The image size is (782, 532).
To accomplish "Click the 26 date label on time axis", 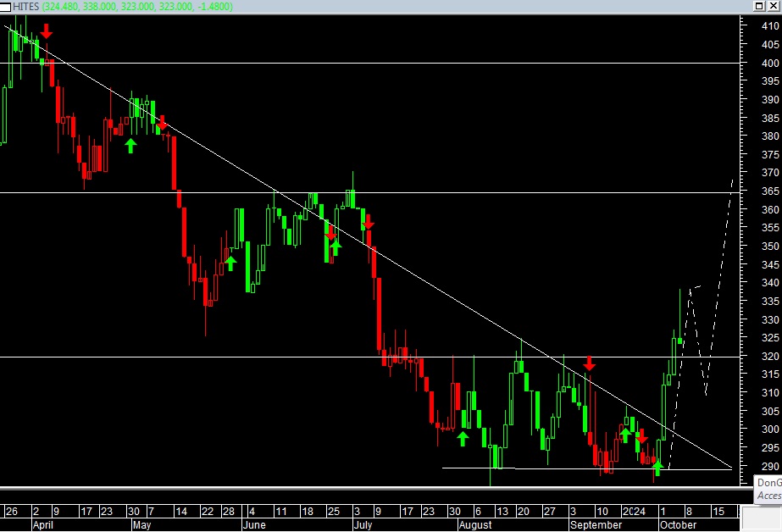I will [12, 512].
